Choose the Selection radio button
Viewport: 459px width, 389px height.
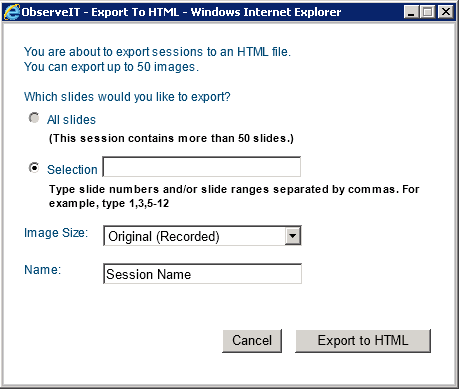point(34,168)
